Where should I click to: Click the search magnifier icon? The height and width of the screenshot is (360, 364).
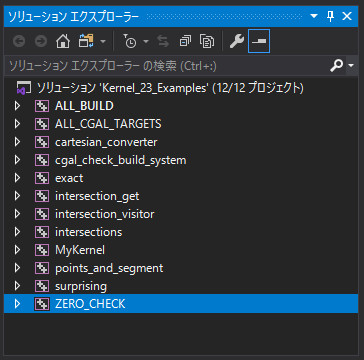[337, 66]
